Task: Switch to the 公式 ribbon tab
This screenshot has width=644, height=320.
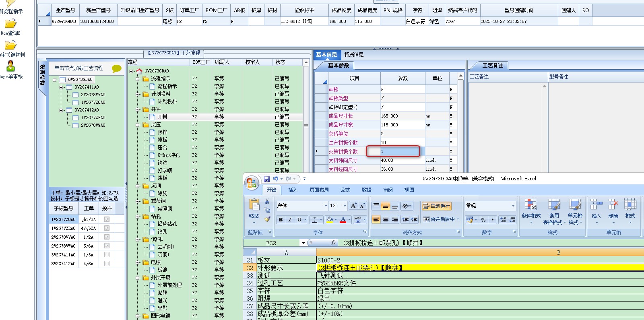Action: click(345, 190)
